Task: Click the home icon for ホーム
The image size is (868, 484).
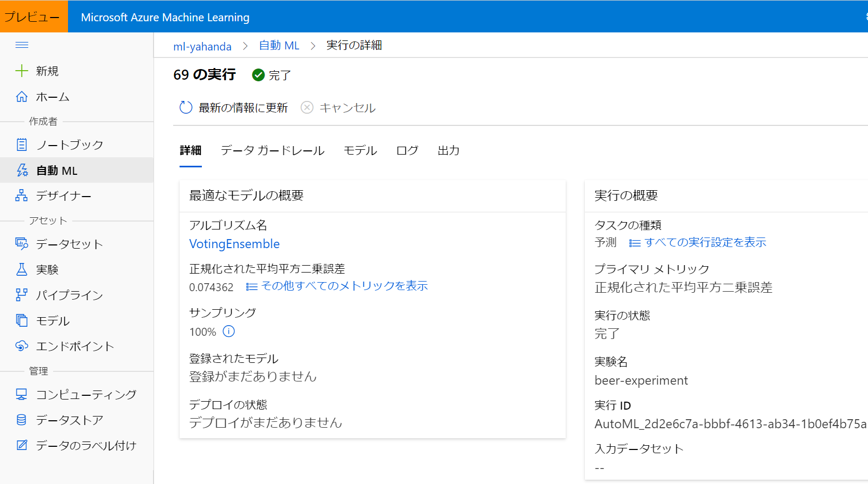Action: click(x=22, y=97)
